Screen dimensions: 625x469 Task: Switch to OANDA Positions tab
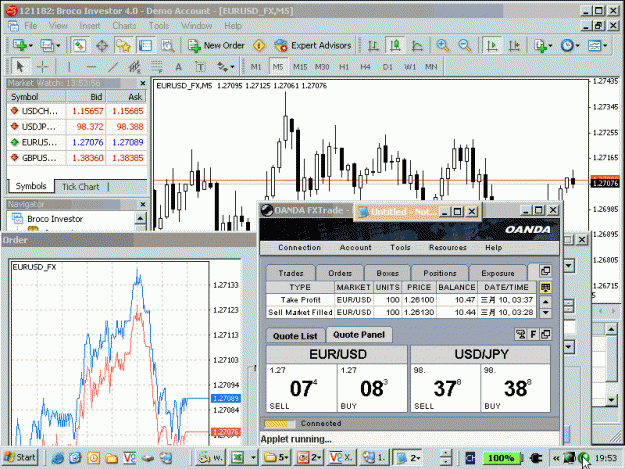[x=440, y=273]
